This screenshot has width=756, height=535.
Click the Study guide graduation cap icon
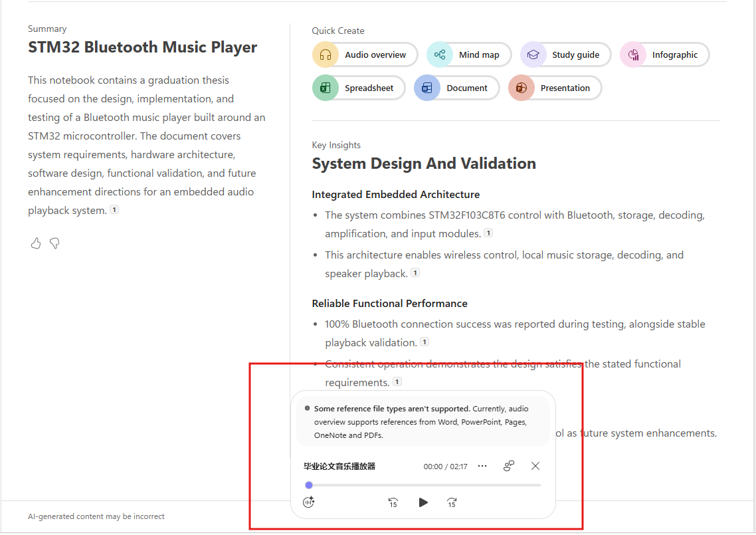click(x=533, y=54)
